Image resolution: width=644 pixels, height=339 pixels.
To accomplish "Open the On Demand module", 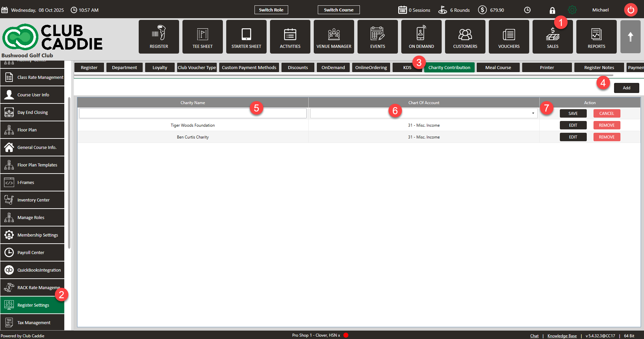I will pyautogui.click(x=421, y=37).
